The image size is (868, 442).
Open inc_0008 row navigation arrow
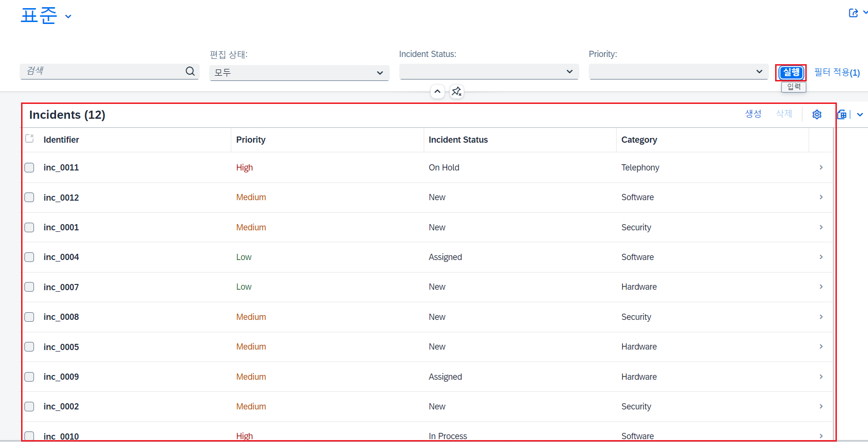click(821, 317)
